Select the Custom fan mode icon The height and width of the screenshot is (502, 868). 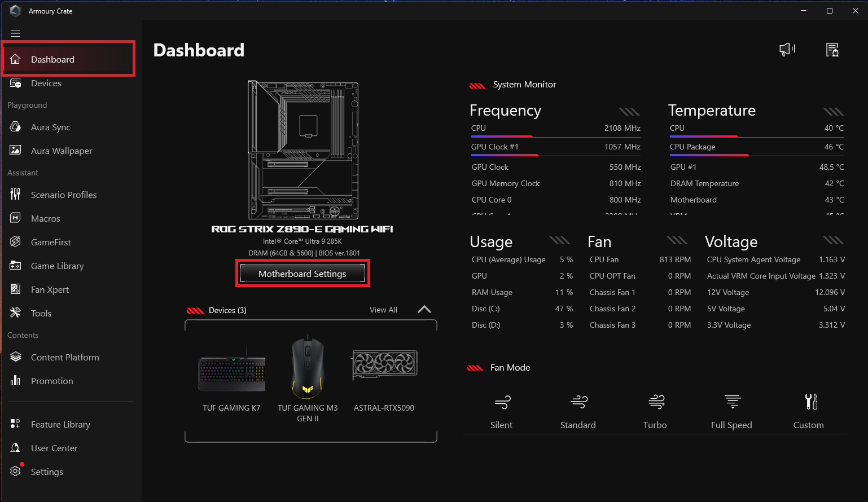tap(811, 402)
